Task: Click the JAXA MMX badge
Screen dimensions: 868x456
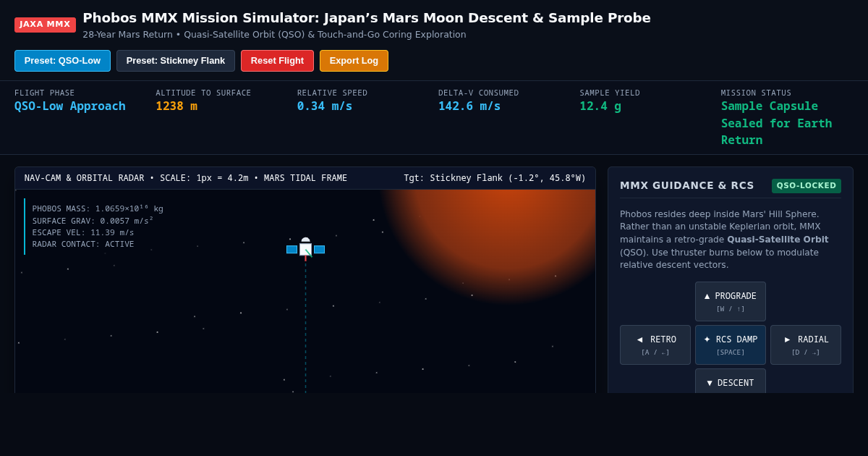Action: tap(45, 25)
